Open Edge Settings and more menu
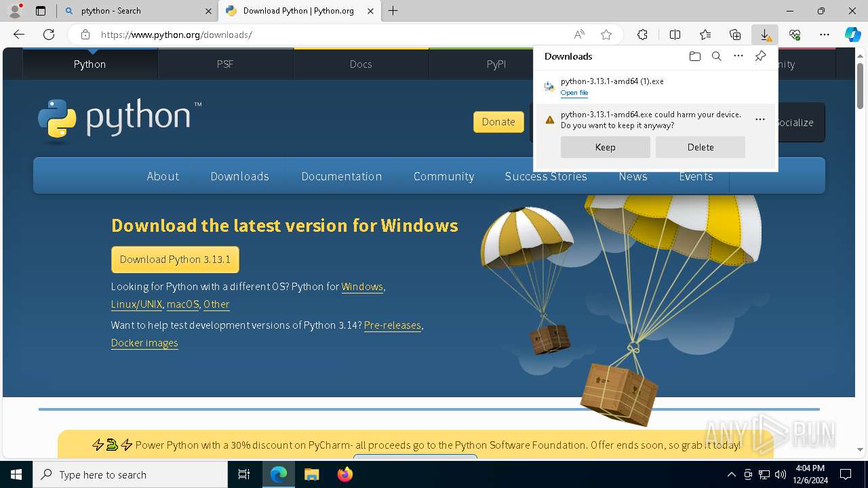This screenshot has width=868, height=488. 825,35
